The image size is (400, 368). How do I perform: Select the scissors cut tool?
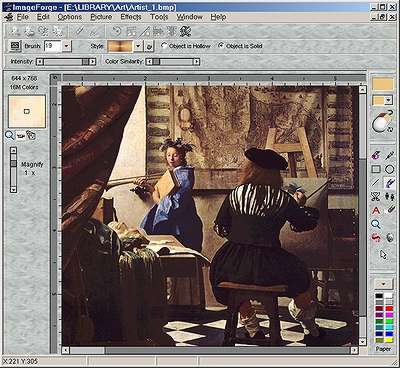pyautogui.click(x=376, y=196)
